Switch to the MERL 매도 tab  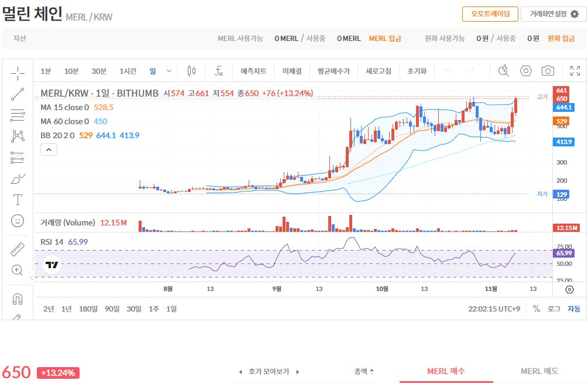pyautogui.click(x=538, y=371)
